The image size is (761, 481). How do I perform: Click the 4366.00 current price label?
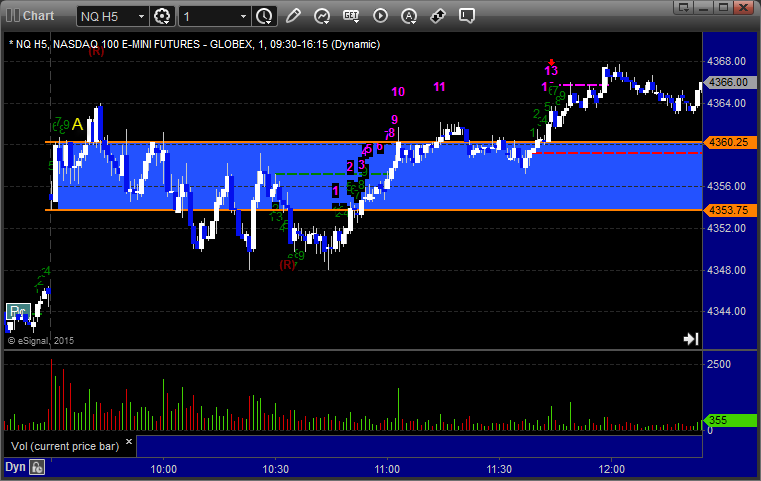(729, 83)
